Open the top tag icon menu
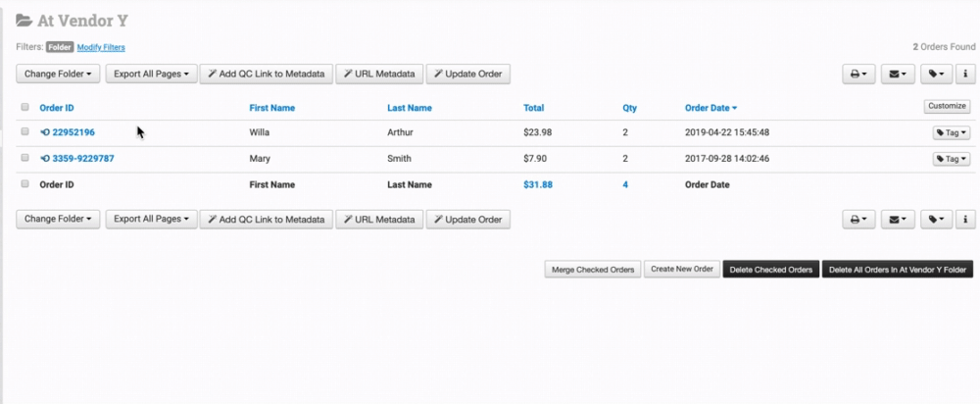Viewport: 980px width, 404px height. [935, 74]
